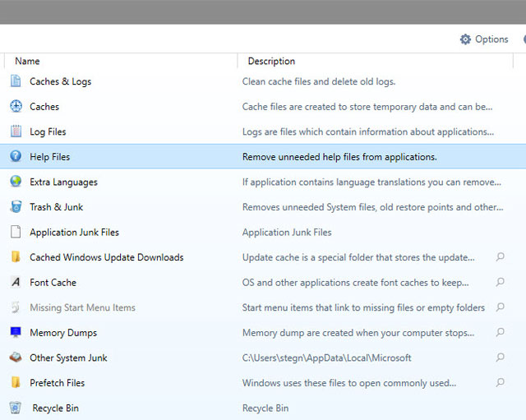Sort list by the Description column header

coord(271,62)
